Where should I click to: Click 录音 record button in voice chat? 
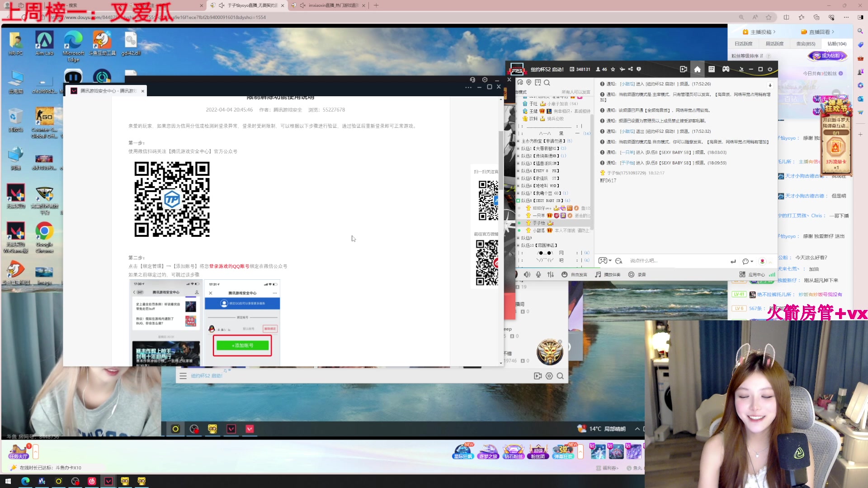(x=637, y=275)
